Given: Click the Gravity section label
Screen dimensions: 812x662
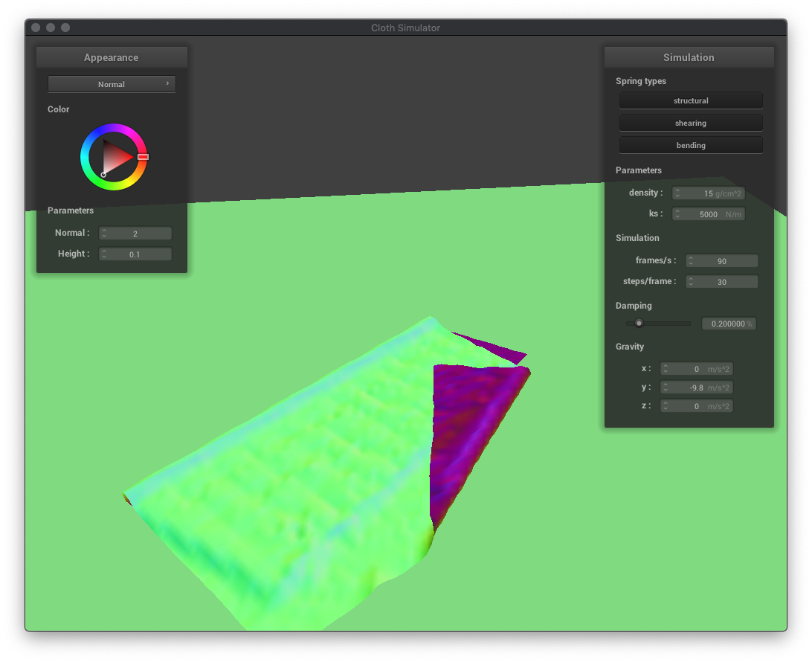Looking at the screenshot, I should (629, 347).
